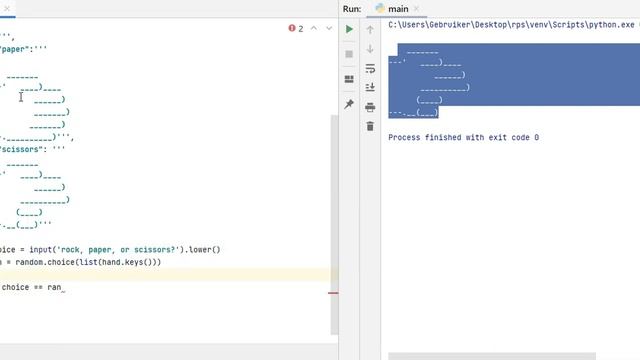Stop the running process square icon

coord(349,54)
